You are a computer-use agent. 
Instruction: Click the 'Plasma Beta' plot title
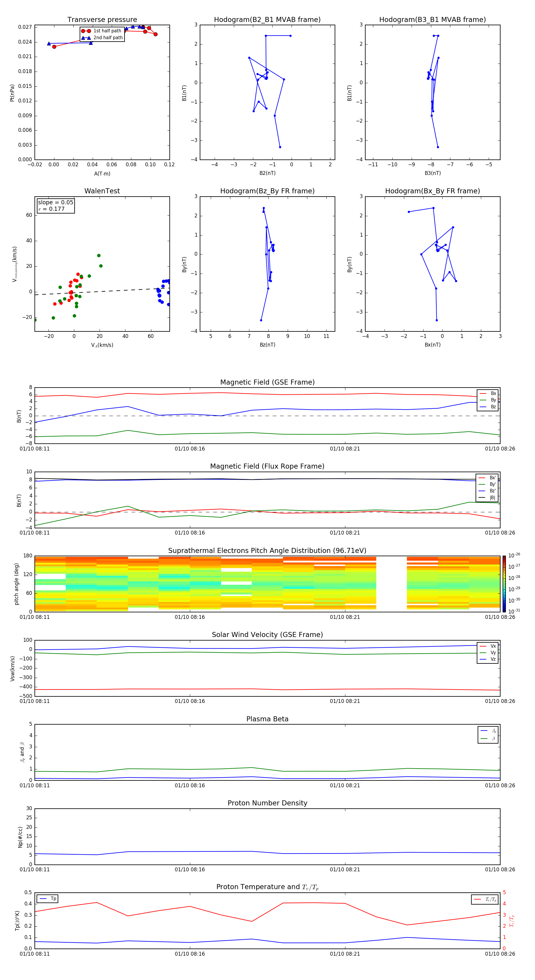pyautogui.click(x=267, y=719)
